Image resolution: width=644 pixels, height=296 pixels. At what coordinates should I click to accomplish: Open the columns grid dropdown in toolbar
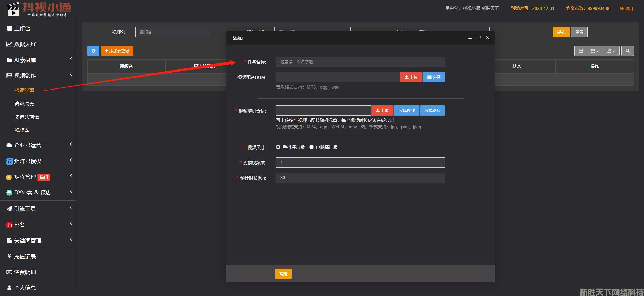pyautogui.click(x=595, y=51)
